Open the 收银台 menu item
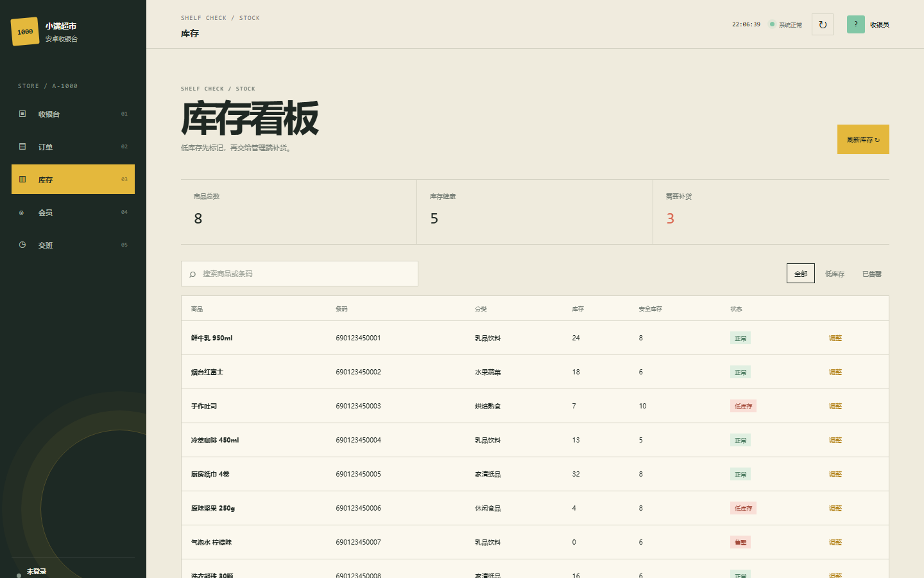924x578 pixels. [x=73, y=114]
